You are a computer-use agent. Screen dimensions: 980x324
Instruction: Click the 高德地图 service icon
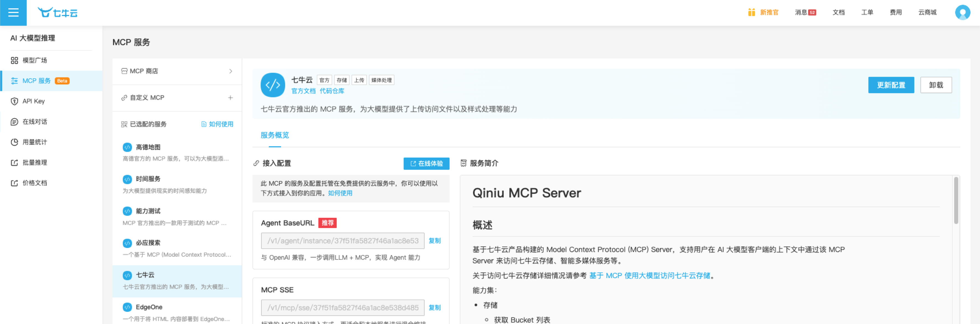pos(127,147)
